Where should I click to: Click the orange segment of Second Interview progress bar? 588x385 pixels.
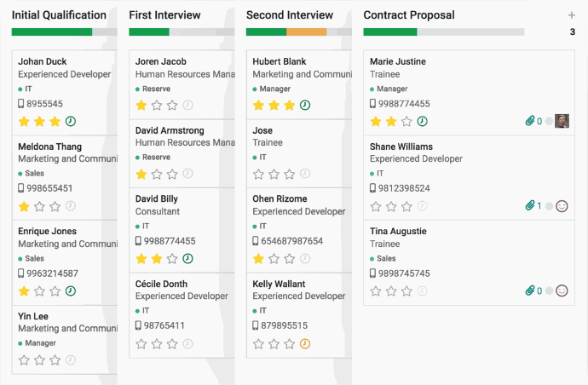[x=306, y=32]
